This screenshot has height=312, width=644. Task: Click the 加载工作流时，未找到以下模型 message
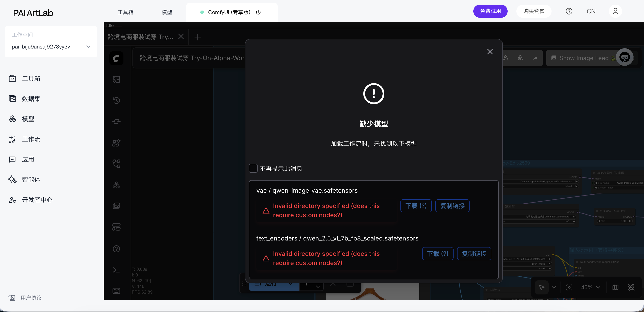(373, 144)
